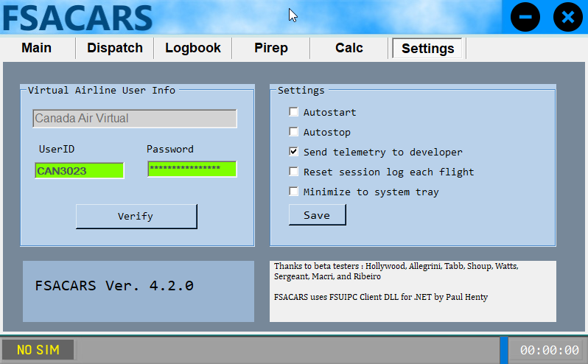Open the Logbook tab
Screen dimensions: 588x364
193,48
